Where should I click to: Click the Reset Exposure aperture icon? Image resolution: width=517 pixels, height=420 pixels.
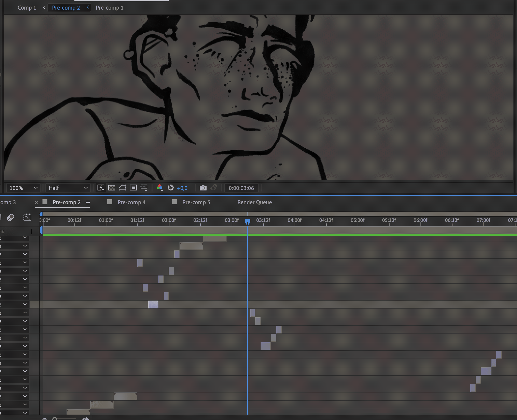click(171, 188)
